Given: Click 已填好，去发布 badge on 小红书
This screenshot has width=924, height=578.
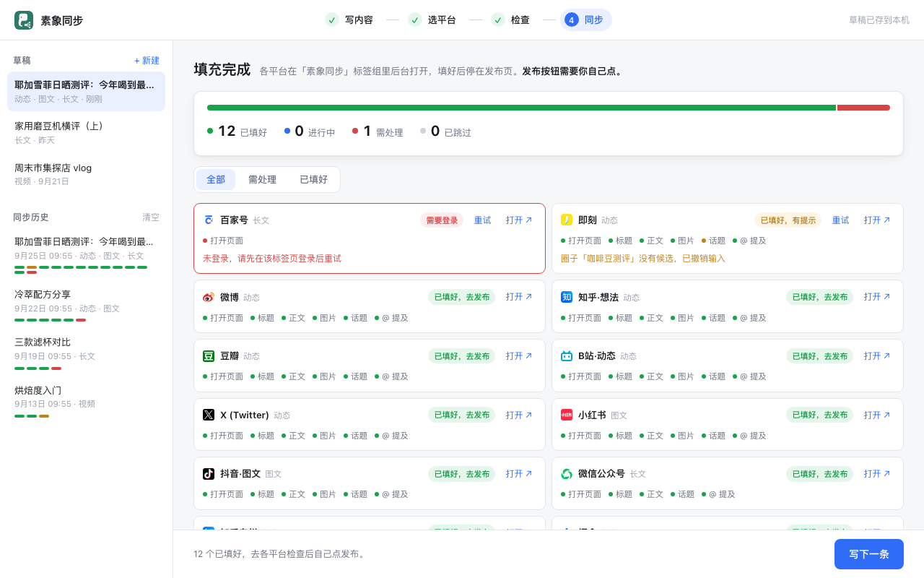Looking at the screenshot, I should (820, 415).
